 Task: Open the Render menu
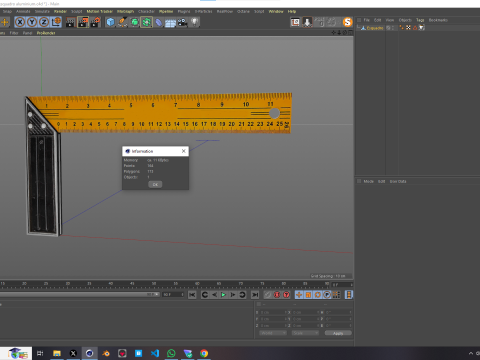(x=60, y=11)
